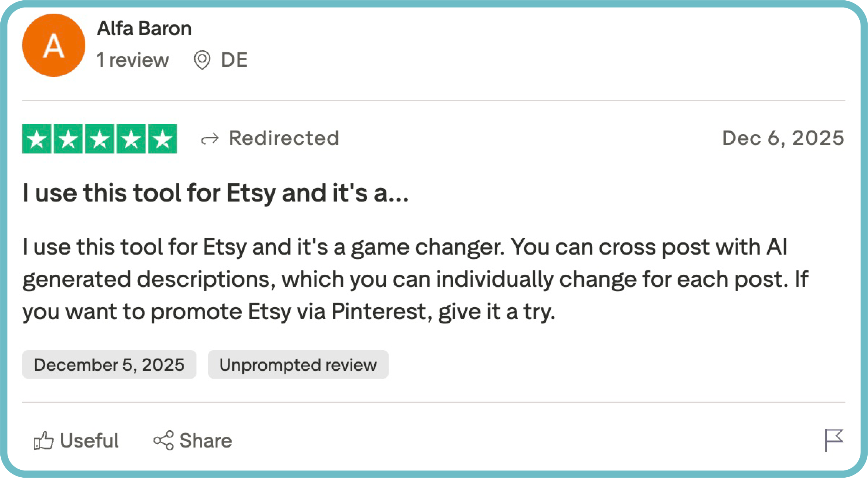Click the location pin icon
This screenshot has width=868, height=478.
(202, 60)
